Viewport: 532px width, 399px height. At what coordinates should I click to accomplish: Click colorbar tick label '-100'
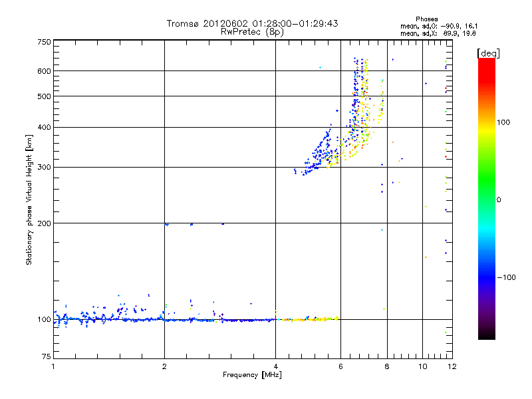pos(506,277)
